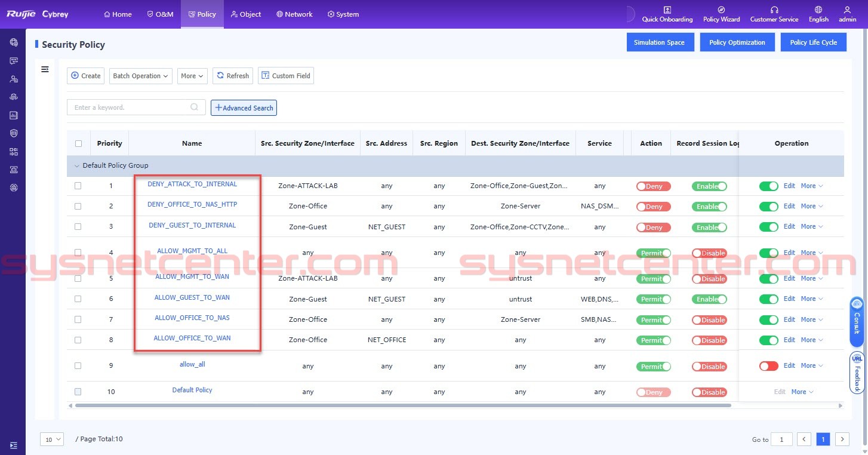
Task: Open the O&M menu
Action: click(160, 14)
